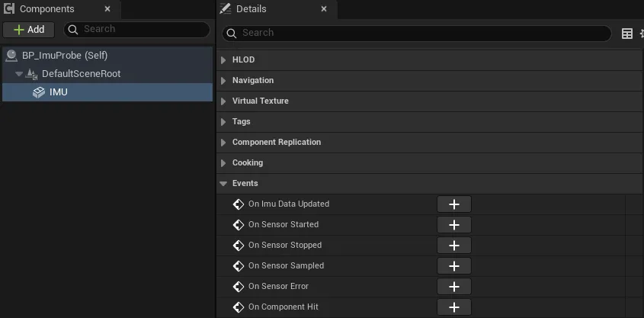Switch to the Components tab
This screenshot has width=644, height=318.
(61, 9)
